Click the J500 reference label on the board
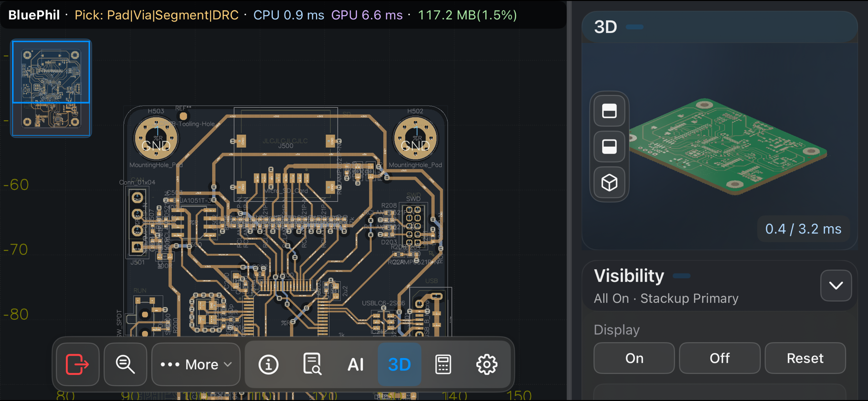Screen dimensions: 868x401 [286, 146]
